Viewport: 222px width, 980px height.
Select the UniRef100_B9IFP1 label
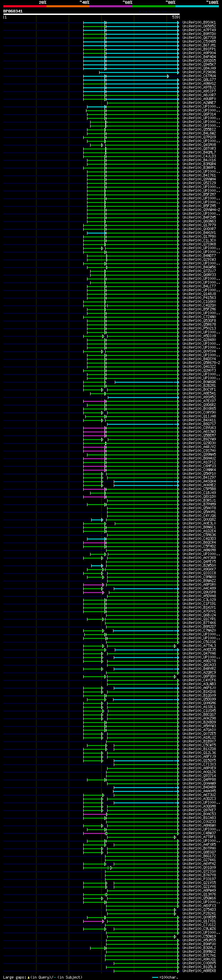tap(199, 49)
